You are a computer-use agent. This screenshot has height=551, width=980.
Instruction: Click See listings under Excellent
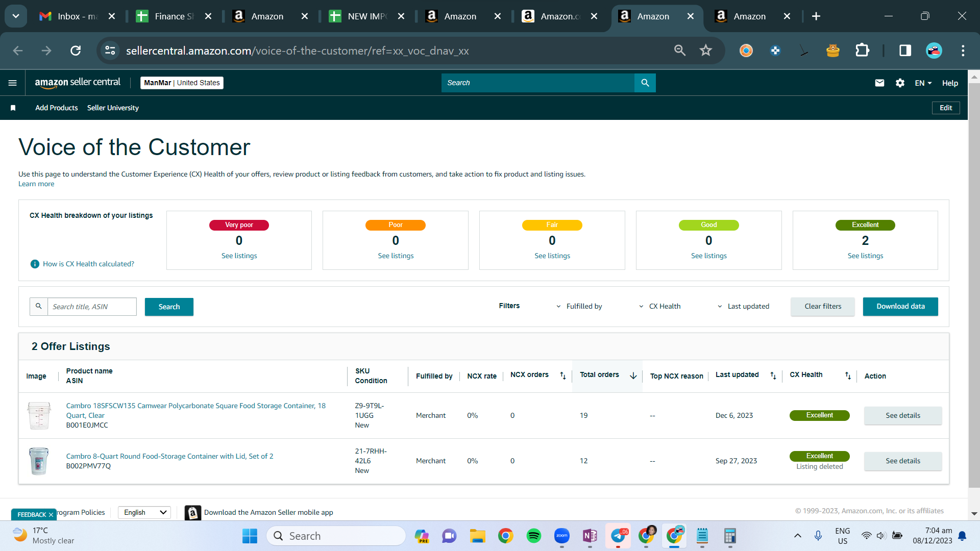(x=865, y=256)
